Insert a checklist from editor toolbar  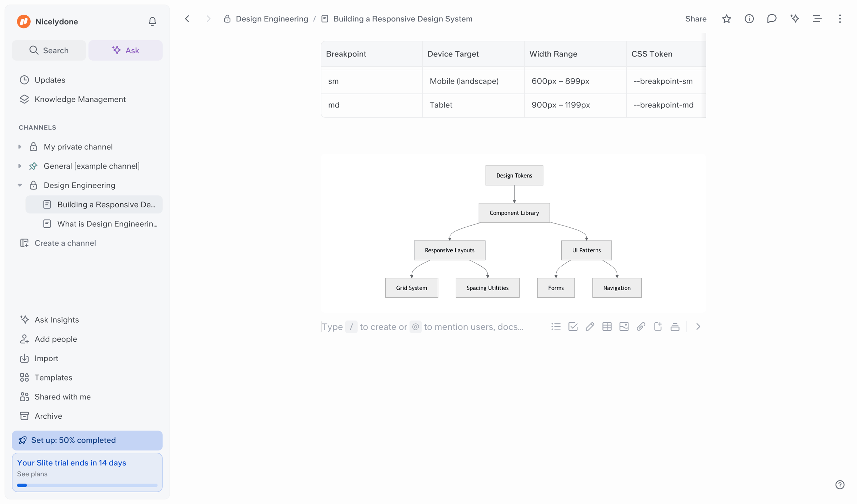pos(573,327)
